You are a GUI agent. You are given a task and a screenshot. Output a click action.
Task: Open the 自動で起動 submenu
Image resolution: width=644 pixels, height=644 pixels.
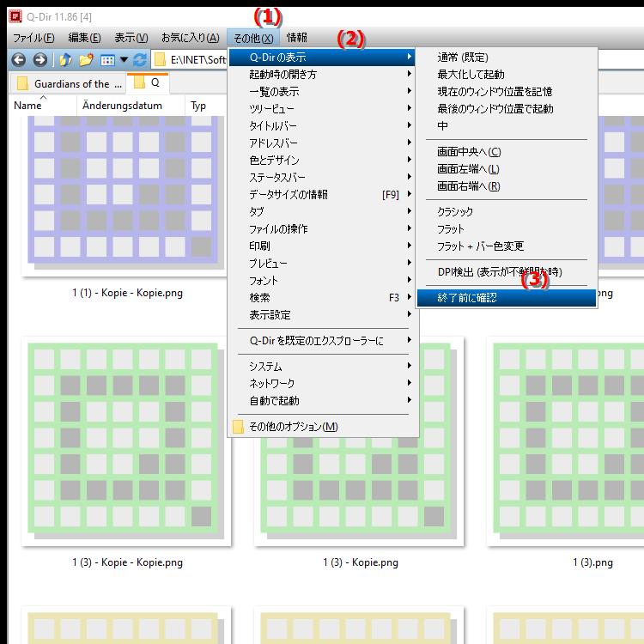pos(322,401)
